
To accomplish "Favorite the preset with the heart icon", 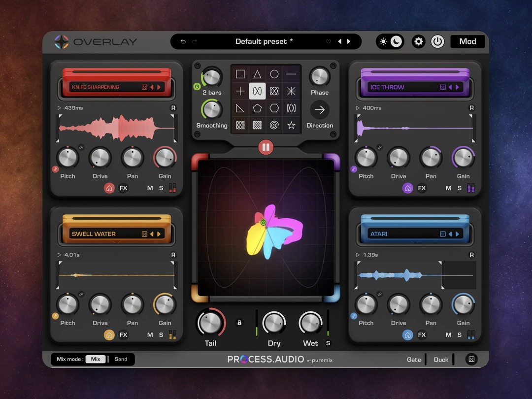I will [329, 41].
